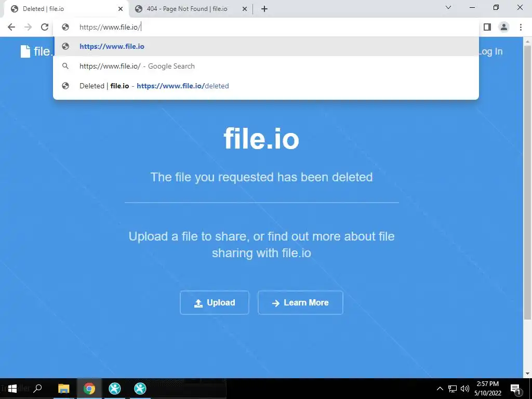Click the page's vertical scrollbar

[527, 182]
